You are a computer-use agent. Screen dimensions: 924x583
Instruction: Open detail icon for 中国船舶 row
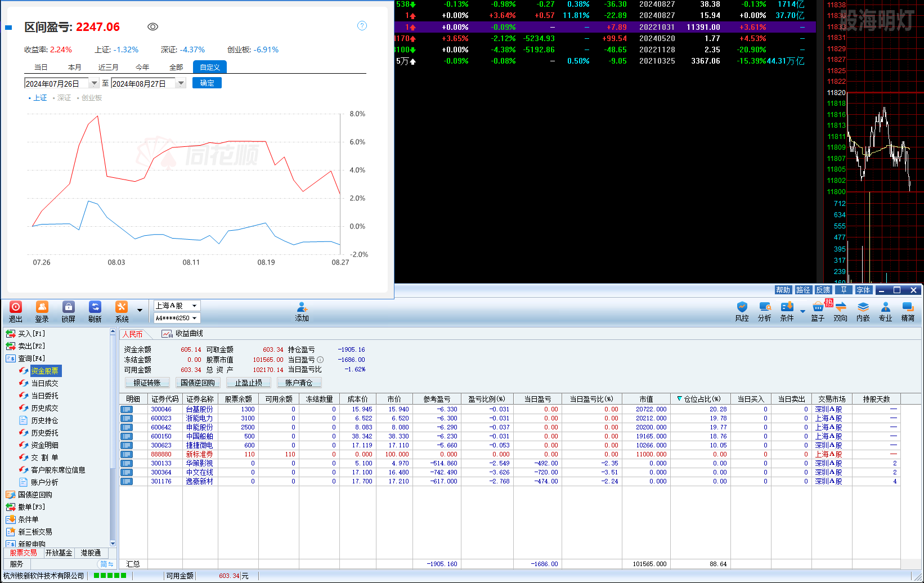click(127, 436)
